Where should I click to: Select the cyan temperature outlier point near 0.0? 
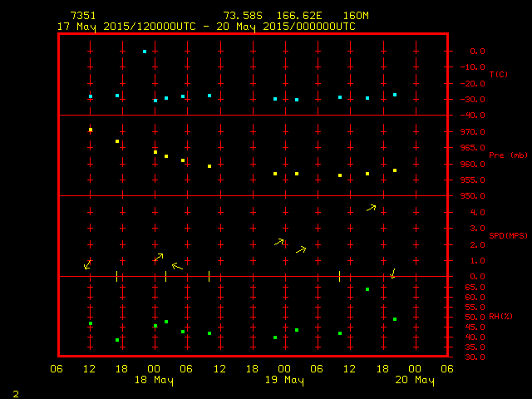coord(145,52)
